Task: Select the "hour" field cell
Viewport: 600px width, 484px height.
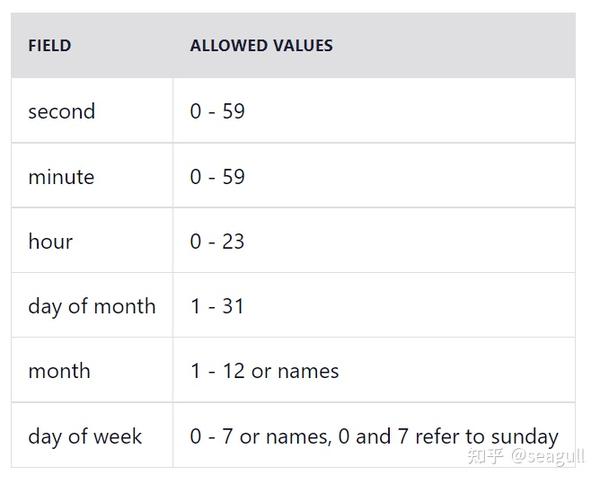Action: pyautogui.click(x=50, y=241)
